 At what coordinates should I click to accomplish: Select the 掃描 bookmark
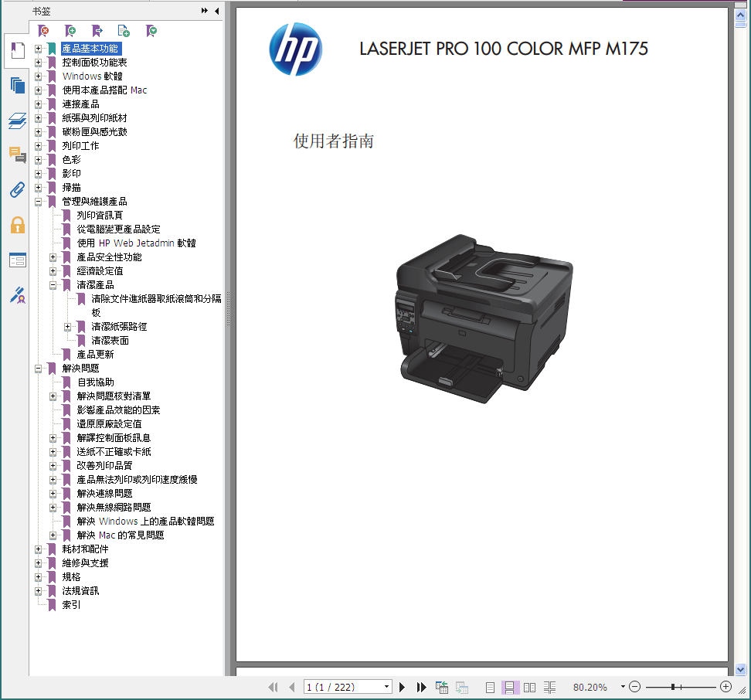click(71, 187)
